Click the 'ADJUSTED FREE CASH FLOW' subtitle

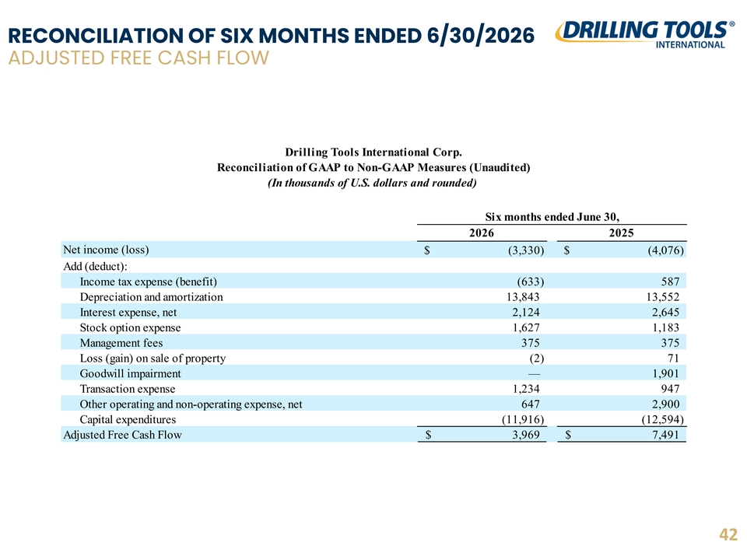pos(139,58)
